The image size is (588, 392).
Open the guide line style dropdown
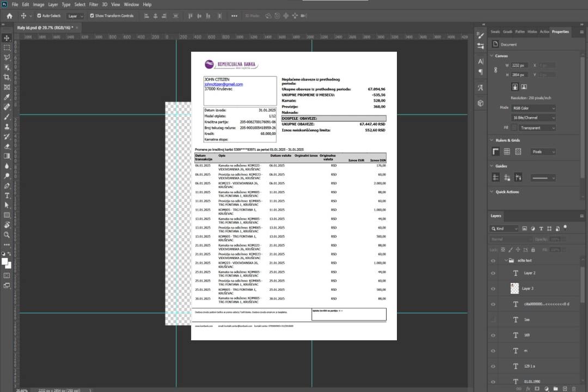pos(543,178)
